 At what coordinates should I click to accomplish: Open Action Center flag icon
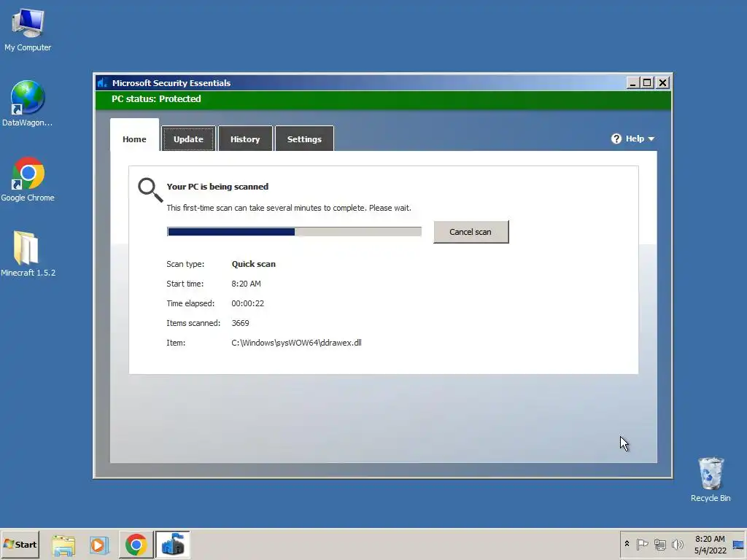pos(642,544)
